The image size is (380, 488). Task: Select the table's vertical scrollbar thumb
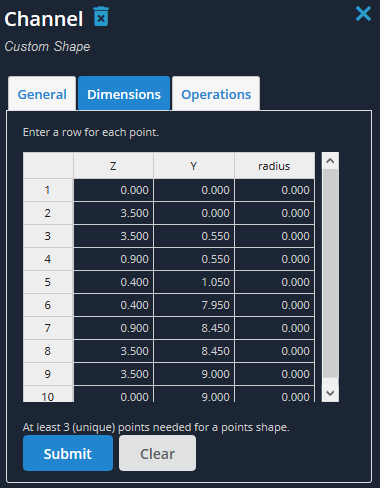pos(330,273)
